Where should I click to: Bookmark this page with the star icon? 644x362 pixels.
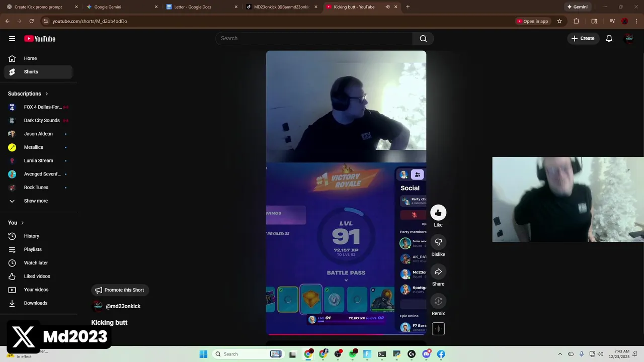pyautogui.click(x=559, y=21)
